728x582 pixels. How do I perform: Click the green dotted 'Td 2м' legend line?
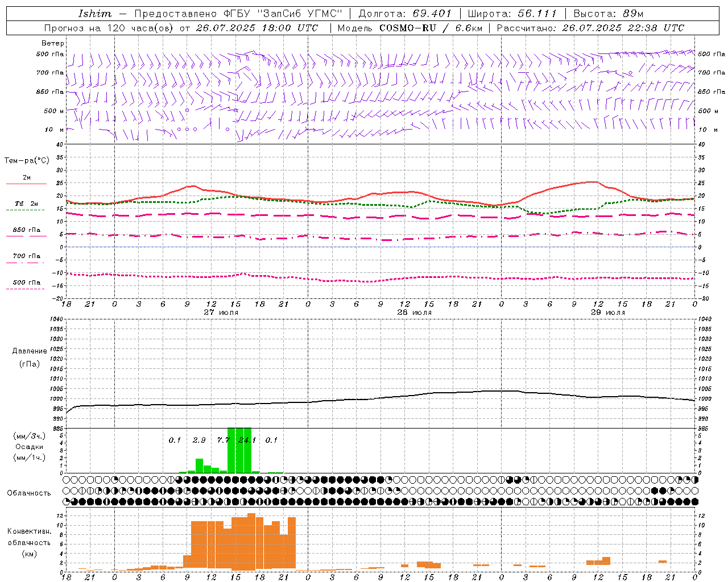(25, 210)
